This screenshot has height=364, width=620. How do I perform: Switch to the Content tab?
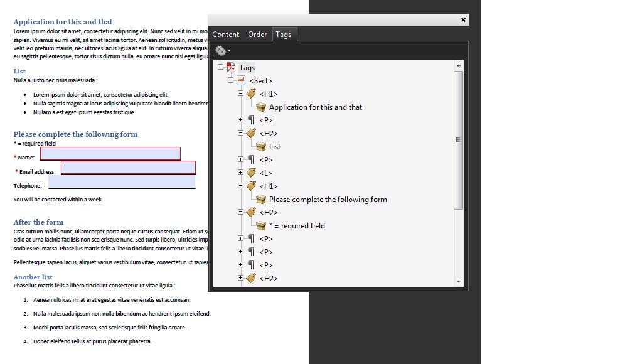point(225,35)
